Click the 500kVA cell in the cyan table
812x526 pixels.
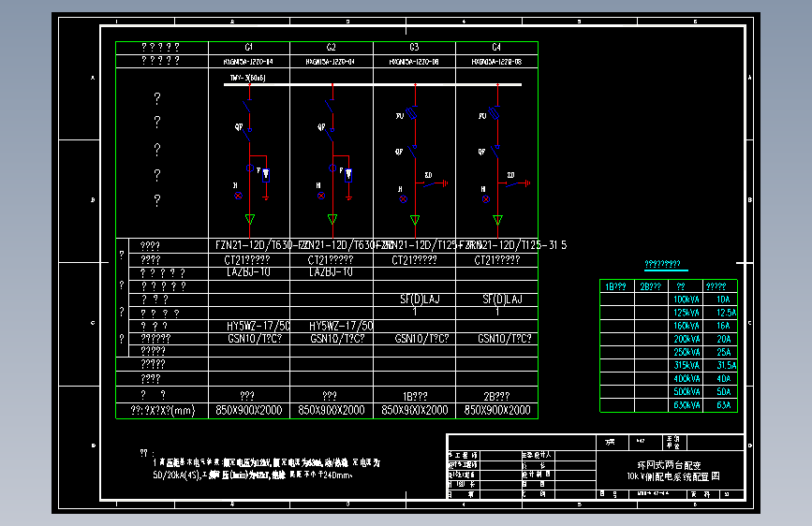687,392
